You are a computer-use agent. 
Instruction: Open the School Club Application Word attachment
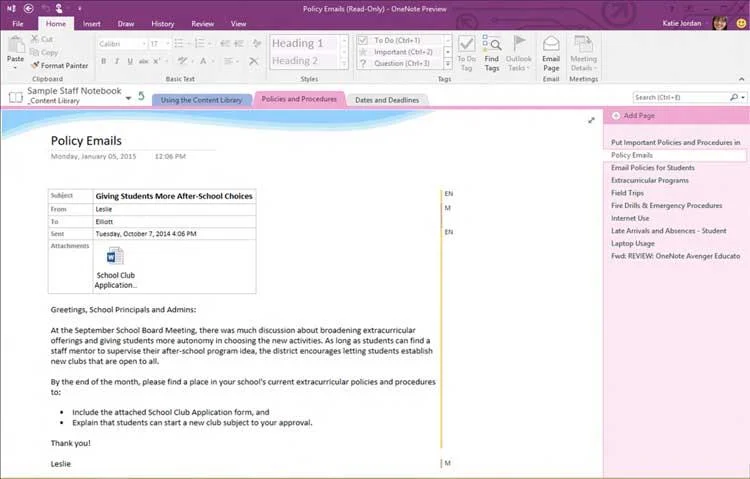click(115, 267)
